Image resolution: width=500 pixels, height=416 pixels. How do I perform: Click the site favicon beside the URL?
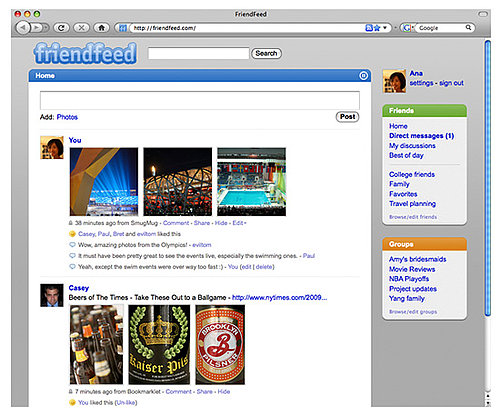click(x=123, y=28)
